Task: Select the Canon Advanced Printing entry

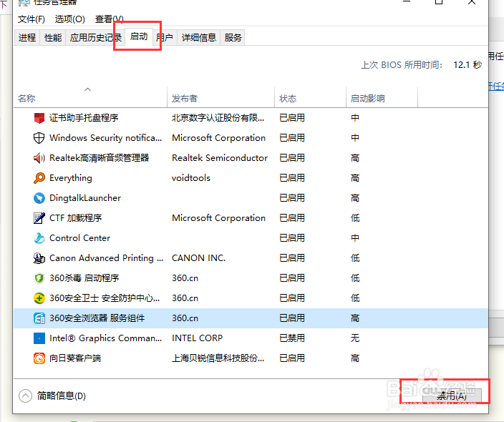Action: pos(107,258)
